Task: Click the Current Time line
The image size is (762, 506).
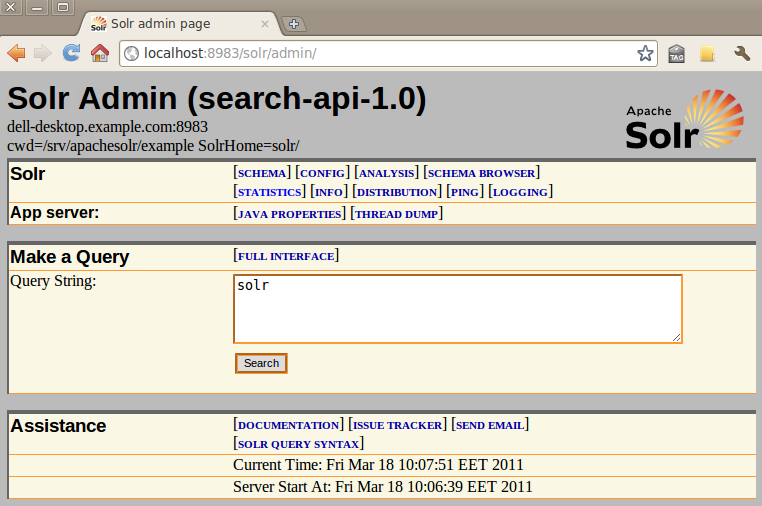Action: [x=378, y=465]
